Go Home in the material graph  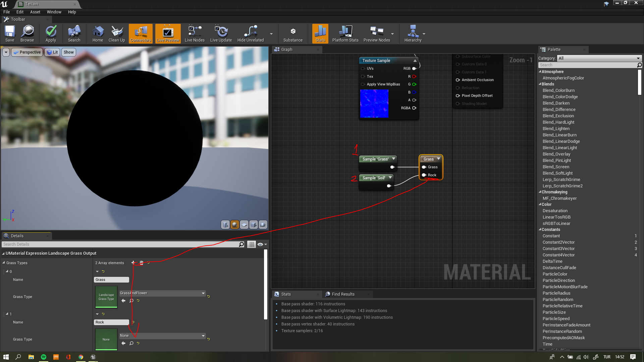point(98,34)
